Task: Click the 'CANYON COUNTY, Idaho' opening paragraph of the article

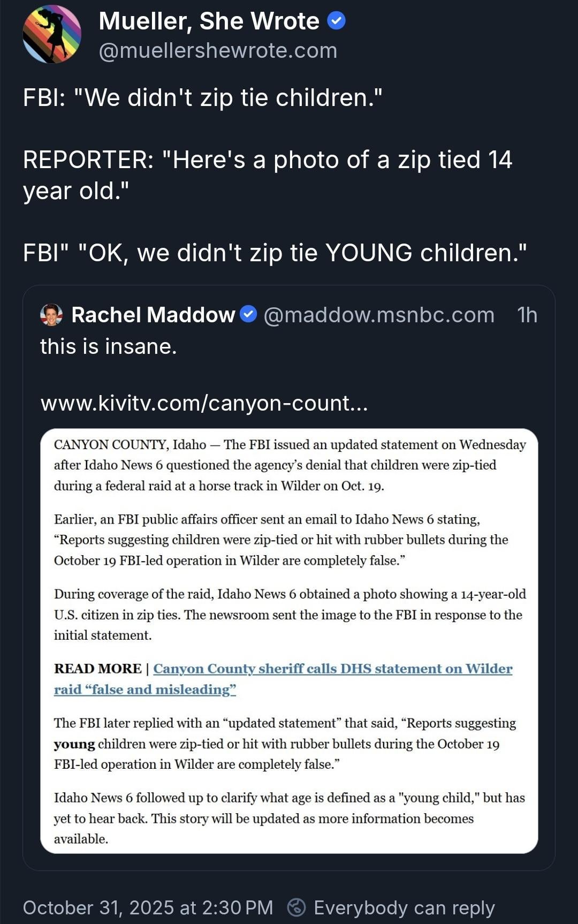Action: (x=289, y=465)
